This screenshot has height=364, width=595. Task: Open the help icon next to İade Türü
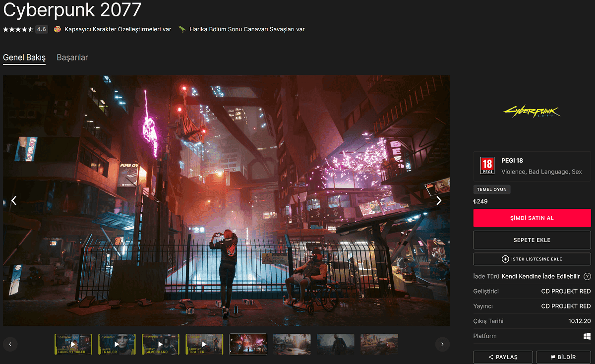(x=588, y=276)
